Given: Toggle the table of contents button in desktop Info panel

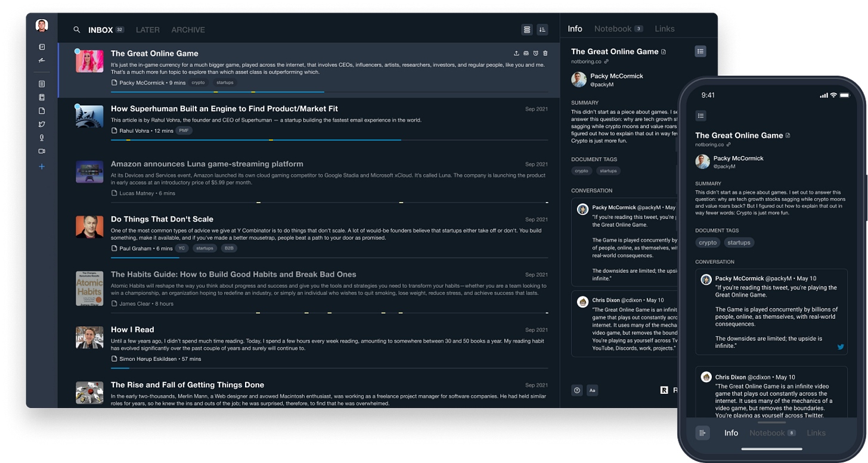Looking at the screenshot, I should click(x=700, y=52).
